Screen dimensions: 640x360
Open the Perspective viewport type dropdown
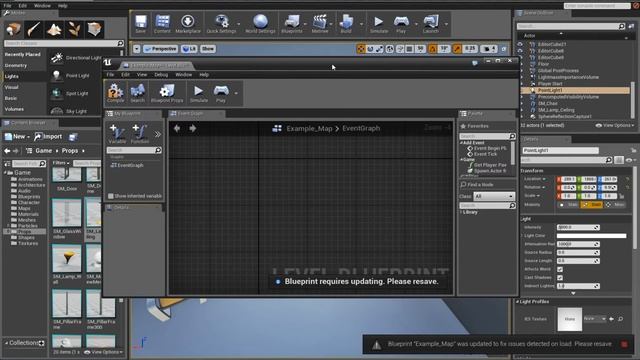[x=160, y=49]
